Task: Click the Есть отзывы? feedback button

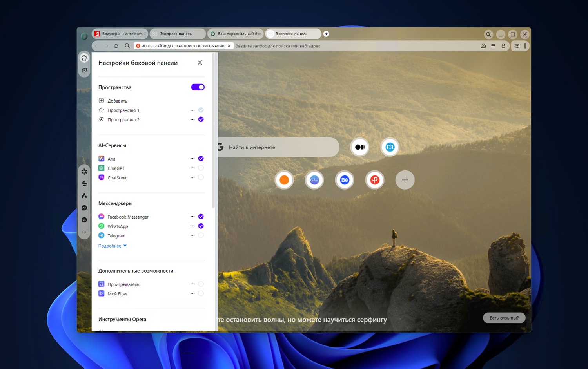Action: [504, 318]
